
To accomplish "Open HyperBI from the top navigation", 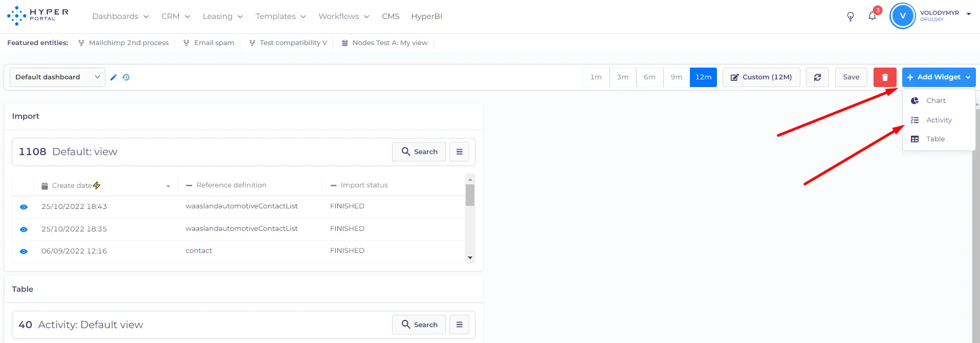I will pyautogui.click(x=426, y=16).
